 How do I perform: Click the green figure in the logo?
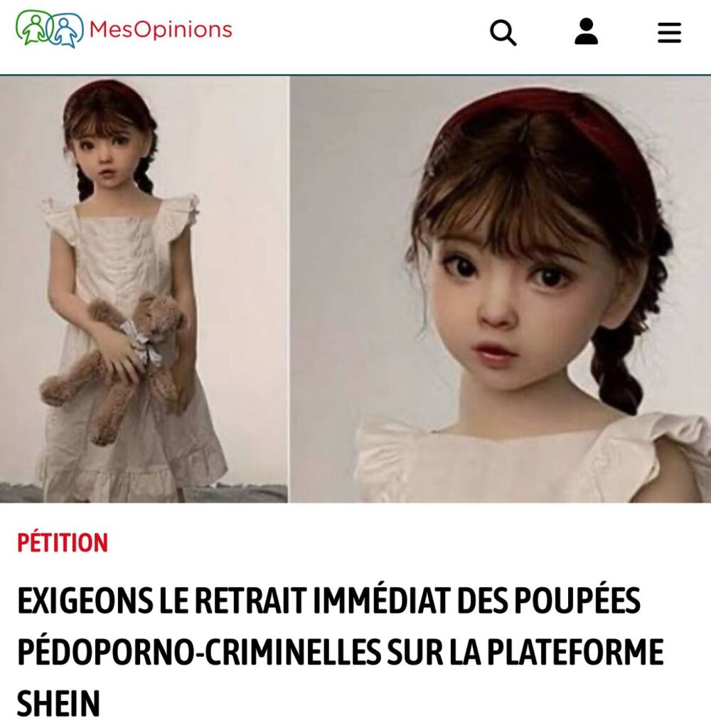coord(33,28)
